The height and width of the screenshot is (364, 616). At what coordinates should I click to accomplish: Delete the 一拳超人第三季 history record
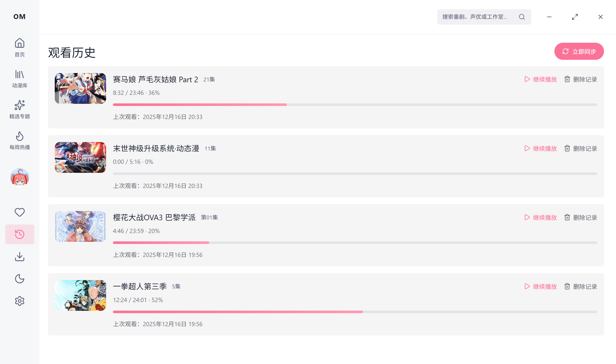pyautogui.click(x=581, y=286)
